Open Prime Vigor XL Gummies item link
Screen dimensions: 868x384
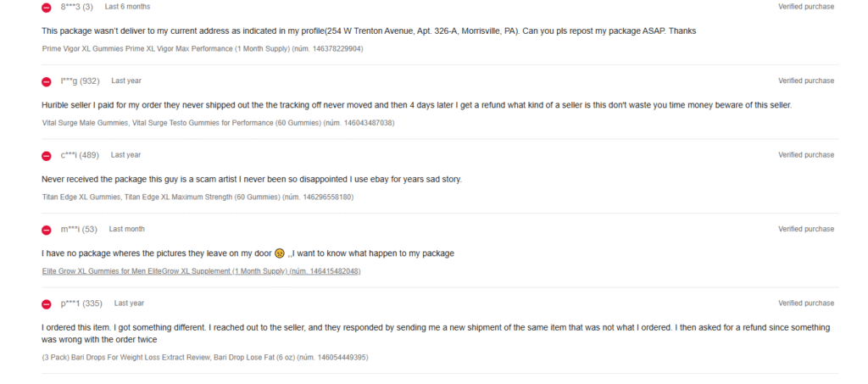203,48
